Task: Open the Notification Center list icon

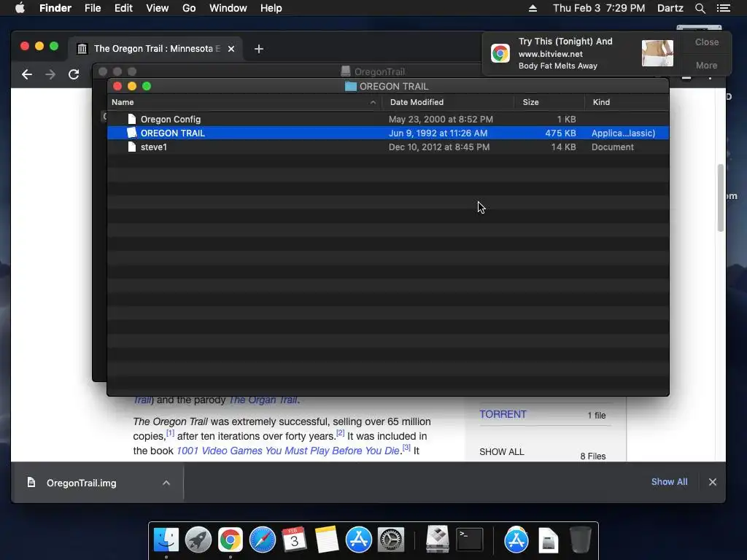Action: 724,8
